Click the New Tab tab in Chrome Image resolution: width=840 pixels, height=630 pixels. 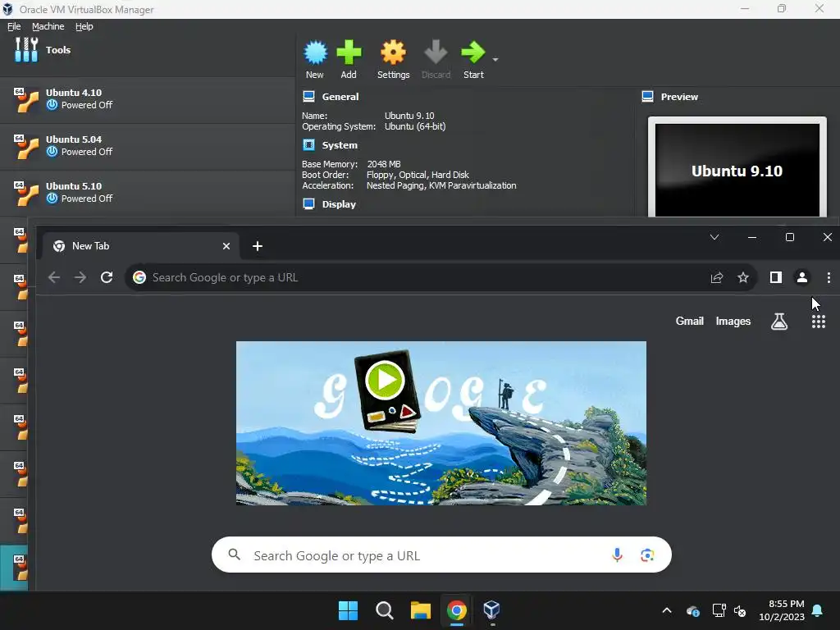(140, 246)
